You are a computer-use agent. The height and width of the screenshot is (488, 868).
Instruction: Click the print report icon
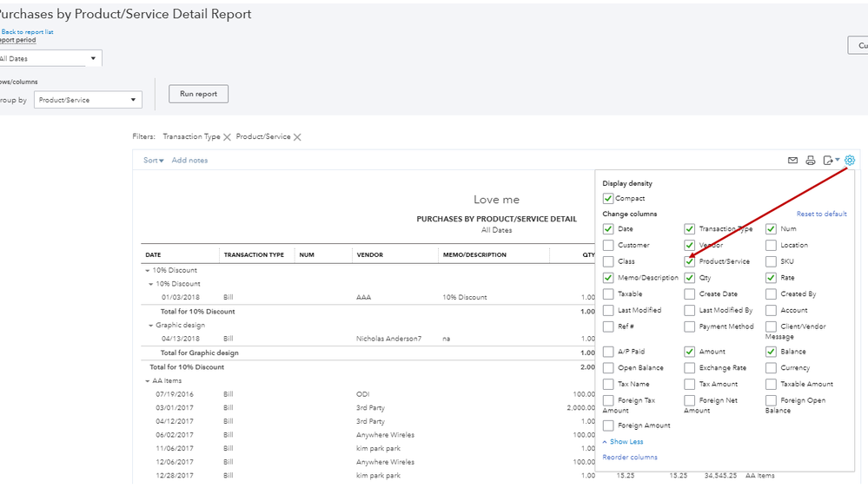811,161
